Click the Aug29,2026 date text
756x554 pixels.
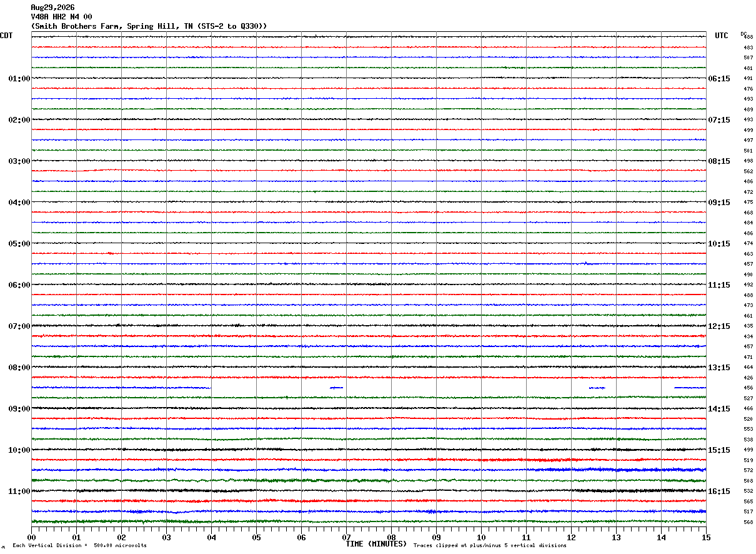52,8
